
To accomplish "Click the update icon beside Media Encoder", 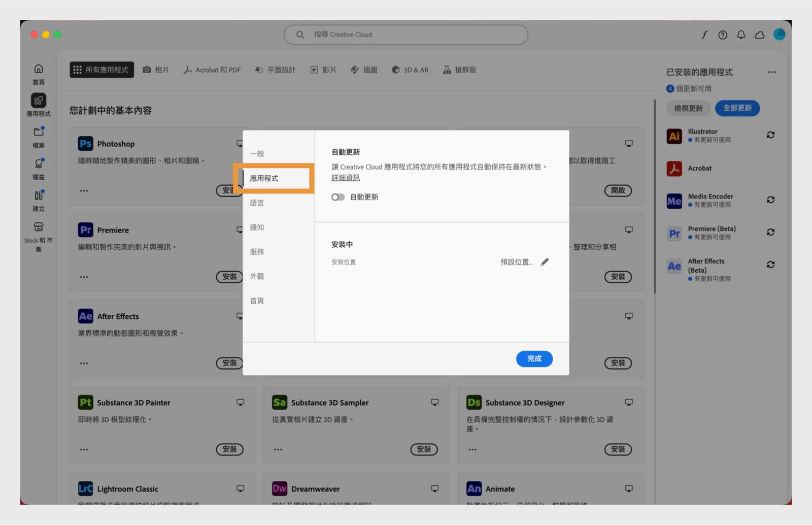I will 770,200.
